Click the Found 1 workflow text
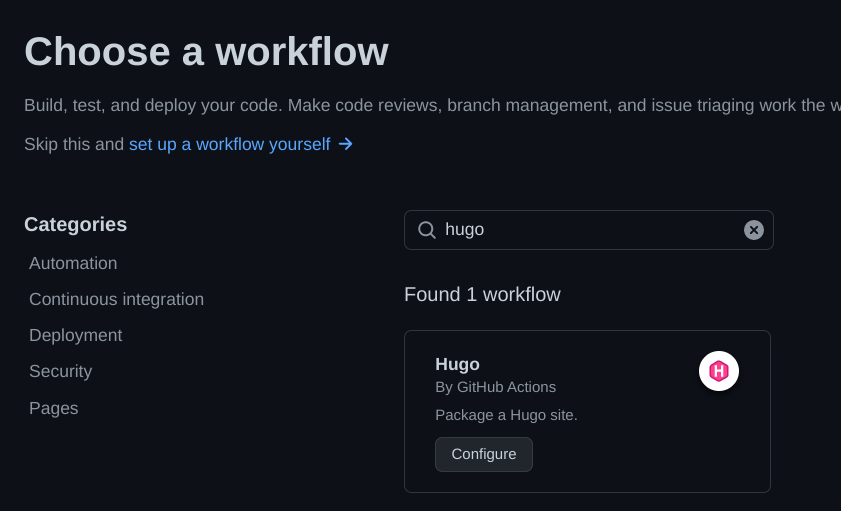The height and width of the screenshot is (511, 841). [482, 294]
